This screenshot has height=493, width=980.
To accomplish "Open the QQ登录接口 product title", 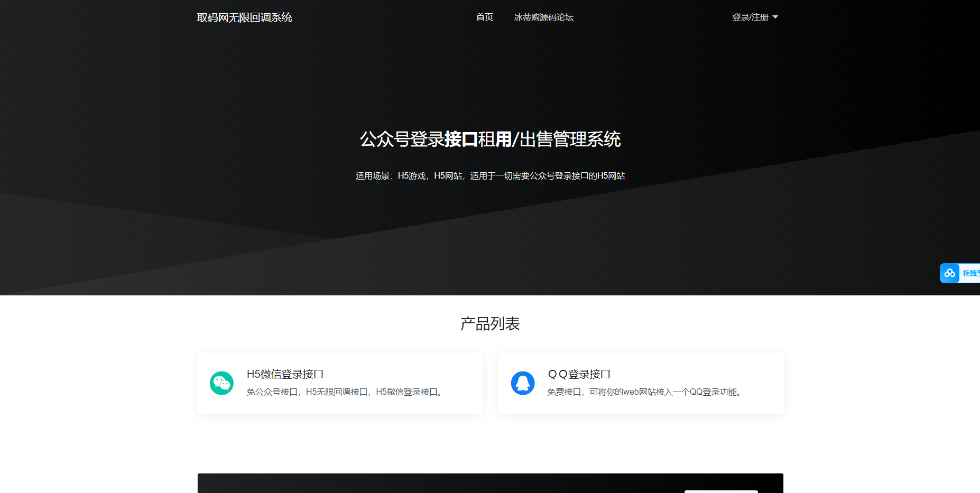I will point(579,374).
